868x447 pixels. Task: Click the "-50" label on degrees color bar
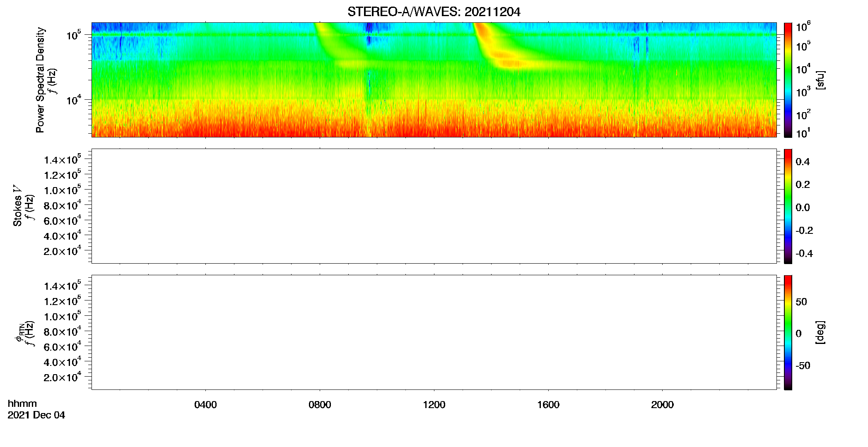coord(803,366)
